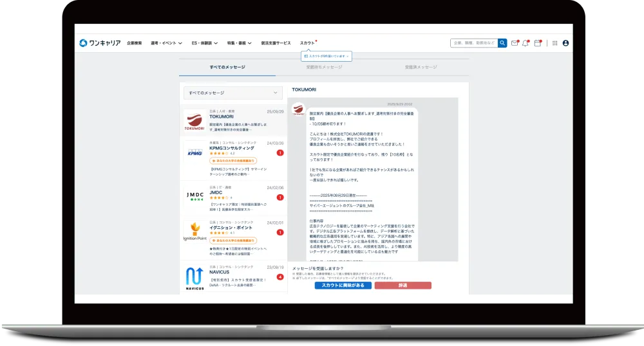This screenshot has width=644, height=346.
Task: Open the すべてのメッセージ filter dropdown
Action: click(233, 93)
